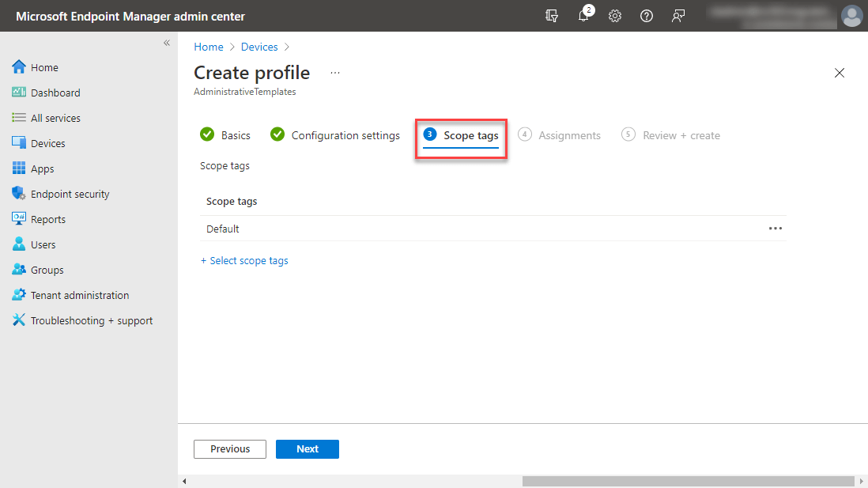Open the ellipsis menu next to Create profile
The height and width of the screenshot is (488, 868).
(x=334, y=72)
